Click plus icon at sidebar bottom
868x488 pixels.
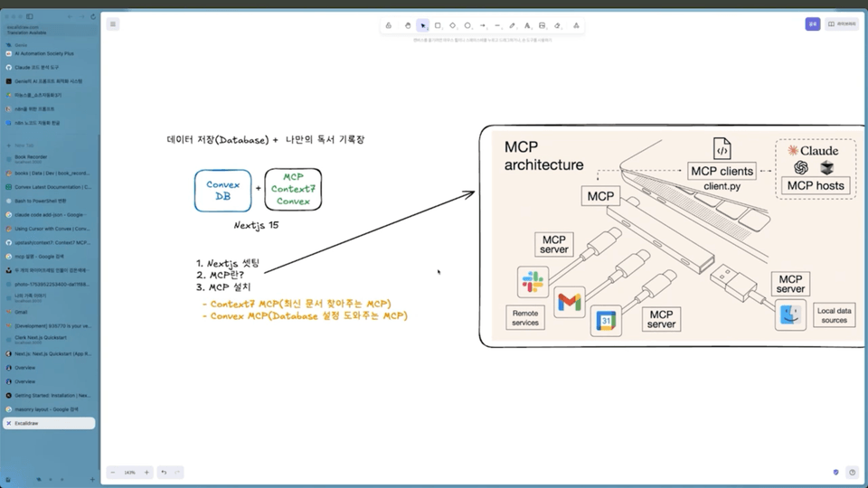pyautogui.click(x=92, y=480)
